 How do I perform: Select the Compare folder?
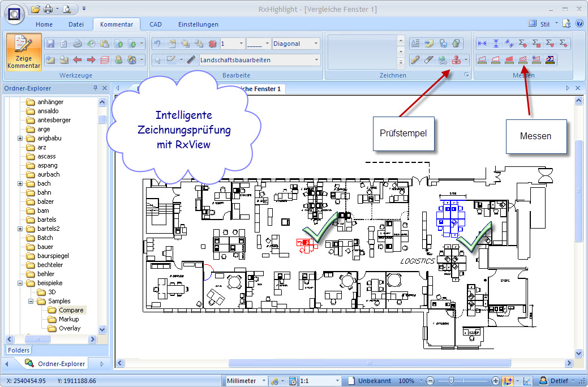tap(71, 310)
